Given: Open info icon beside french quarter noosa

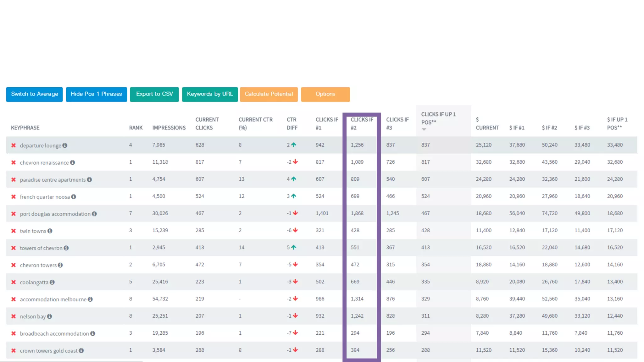Looking at the screenshot, I should pos(74,197).
